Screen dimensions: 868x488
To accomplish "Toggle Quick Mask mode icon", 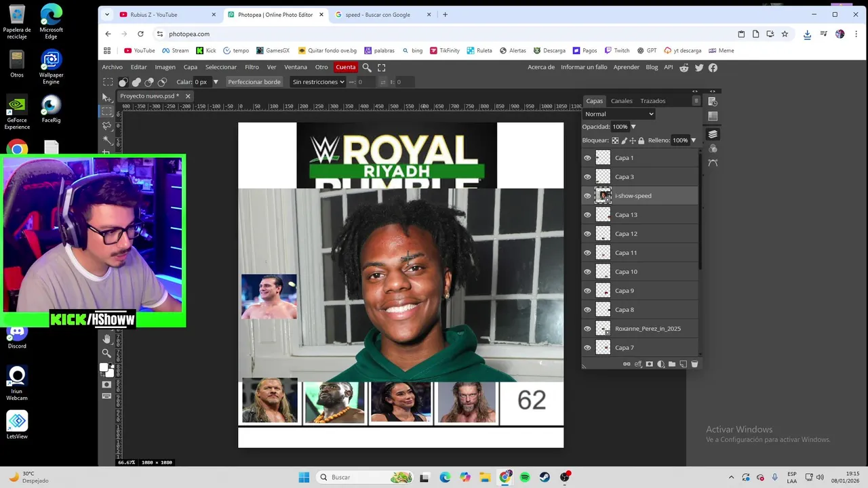I will pos(106,384).
